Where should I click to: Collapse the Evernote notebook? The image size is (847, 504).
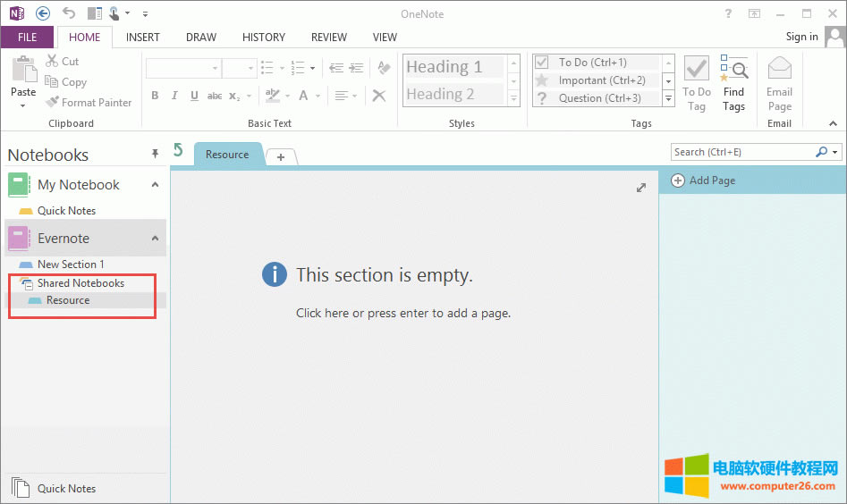(155, 239)
